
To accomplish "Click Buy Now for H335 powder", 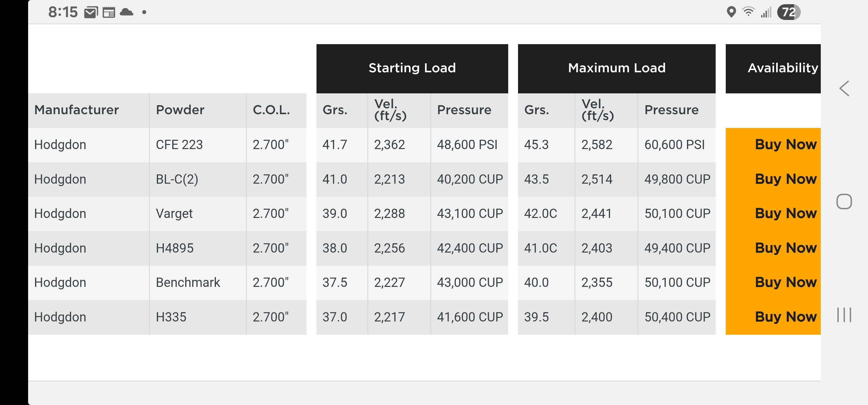I will point(785,317).
